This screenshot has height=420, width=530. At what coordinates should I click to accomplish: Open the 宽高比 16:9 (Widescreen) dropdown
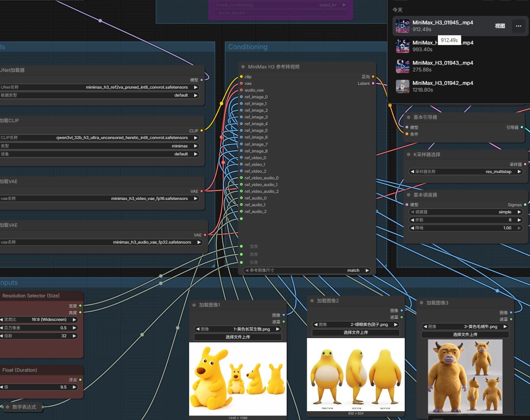tap(39, 320)
